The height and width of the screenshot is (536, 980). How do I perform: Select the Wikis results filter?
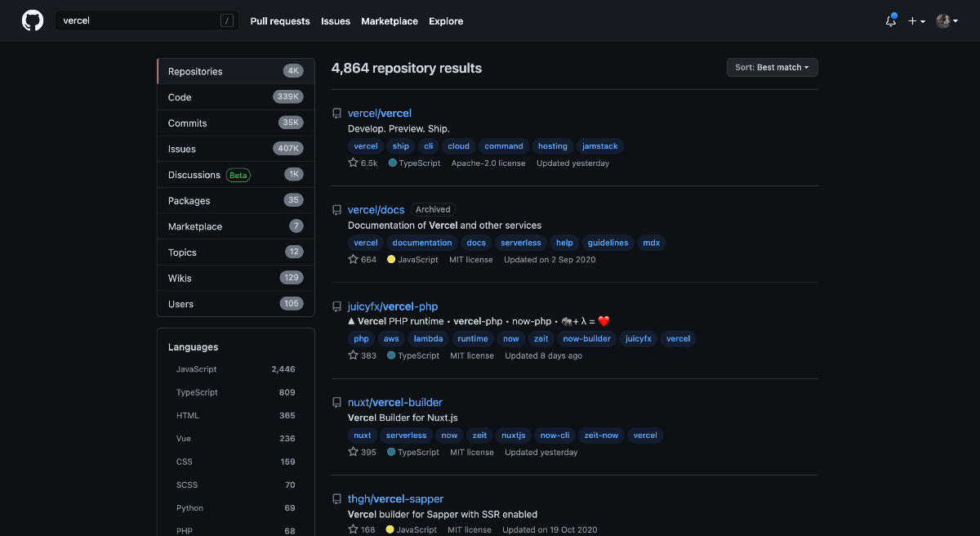235,279
